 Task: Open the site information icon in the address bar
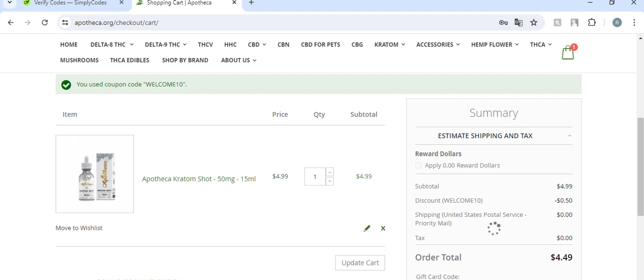65,22
